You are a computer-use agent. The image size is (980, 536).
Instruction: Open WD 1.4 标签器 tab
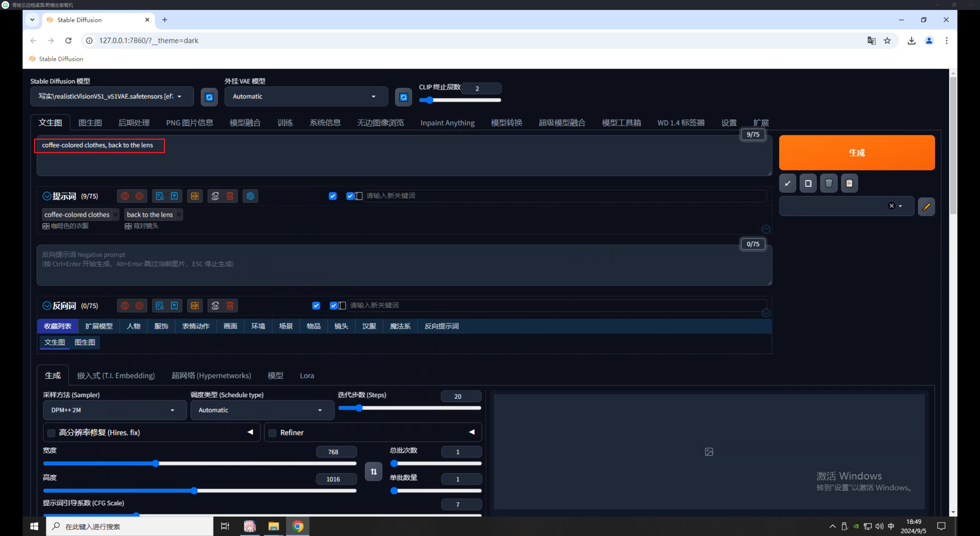[x=681, y=123]
